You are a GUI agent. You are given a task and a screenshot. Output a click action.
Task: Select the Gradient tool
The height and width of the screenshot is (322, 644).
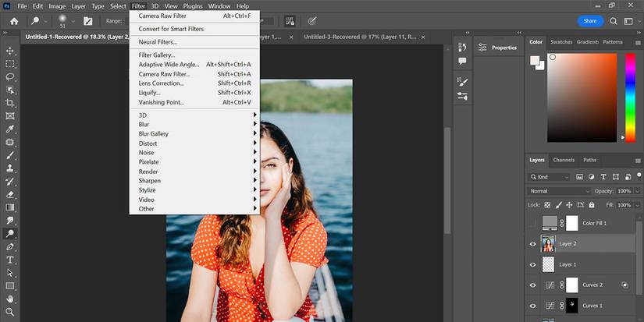coord(10,207)
